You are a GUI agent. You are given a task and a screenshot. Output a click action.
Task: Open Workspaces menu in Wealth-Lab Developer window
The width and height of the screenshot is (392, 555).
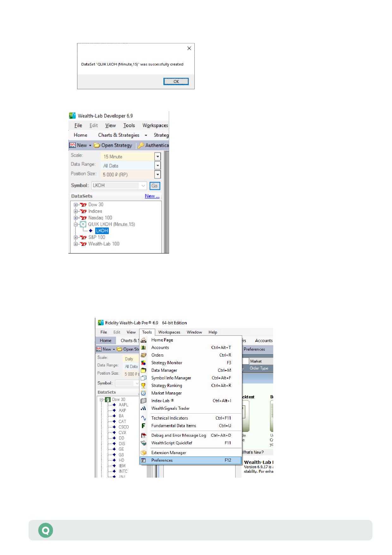[x=155, y=125]
